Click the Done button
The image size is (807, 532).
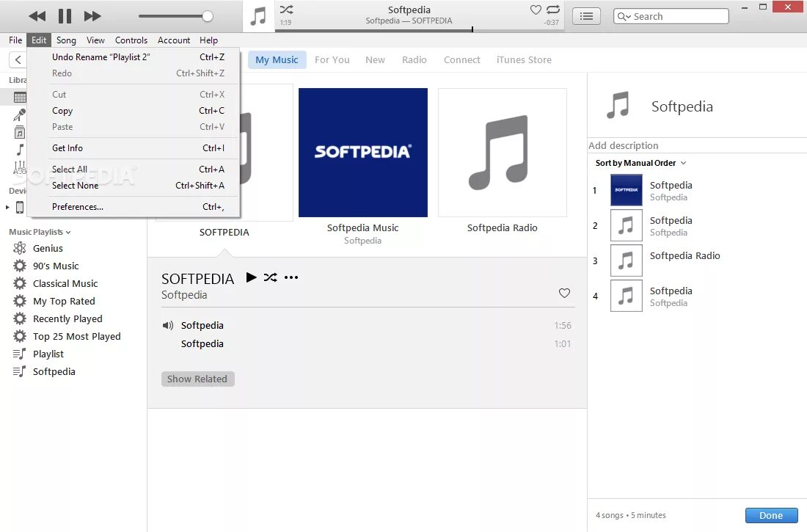click(x=771, y=516)
